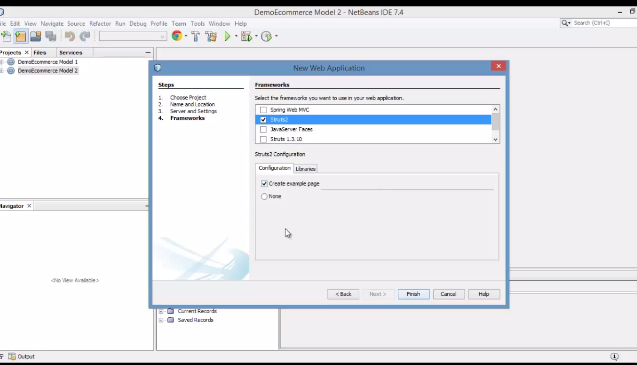The height and width of the screenshot is (365, 637).
Task: Select the Struts2 row text in the list
Action: tap(279, 119)
